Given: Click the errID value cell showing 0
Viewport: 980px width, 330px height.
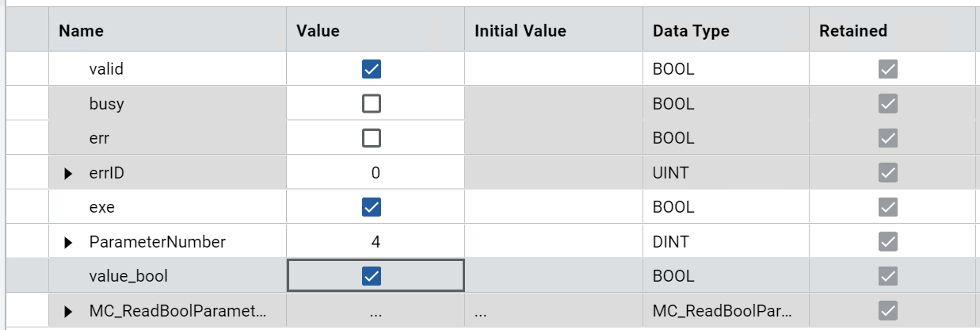Looking at the screenshot, I should 376,173.
